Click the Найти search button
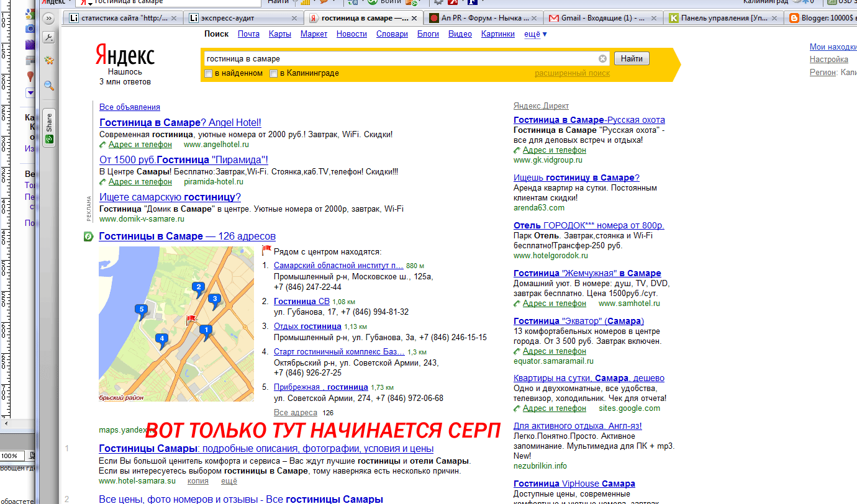857x504 pixels. coord(632,58)
